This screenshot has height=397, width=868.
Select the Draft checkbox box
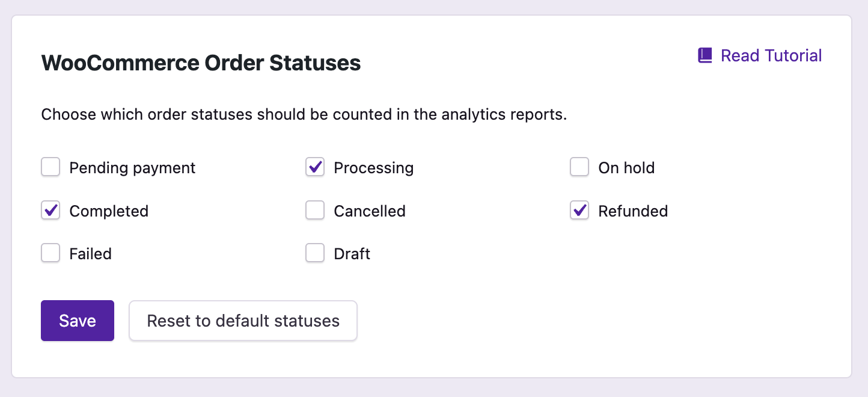coord(315,253)
